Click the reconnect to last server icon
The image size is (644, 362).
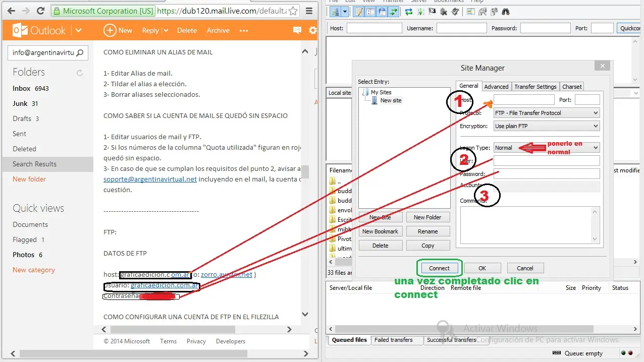(455, 12)
